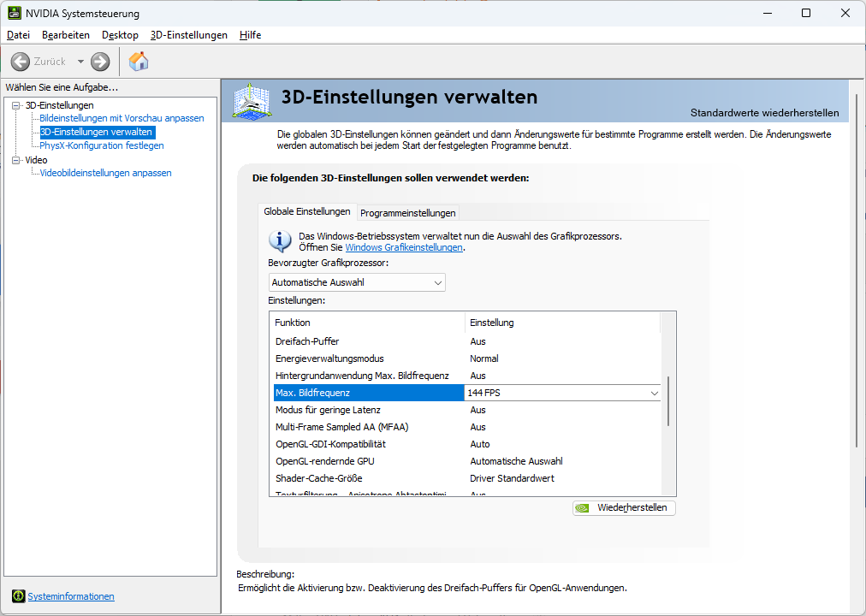This screenshot has height=616, width=866.
Task: Click the Einstellung column header
Action: point(563,323)
